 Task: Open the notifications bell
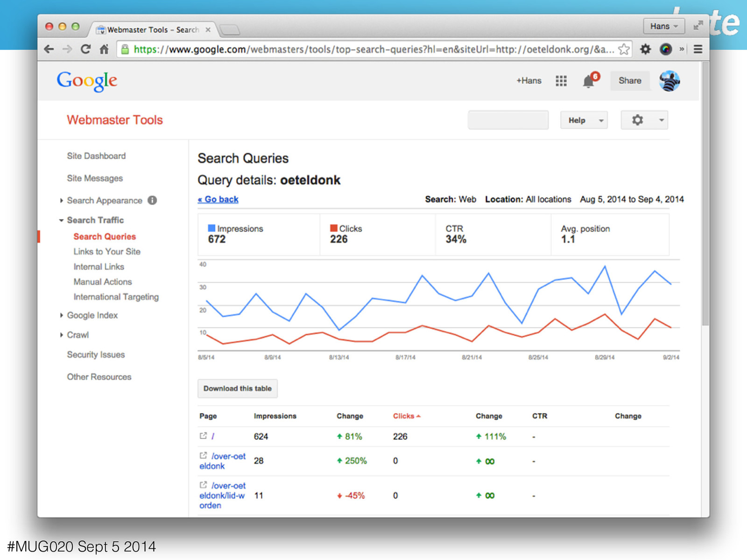tap(589, 81)
